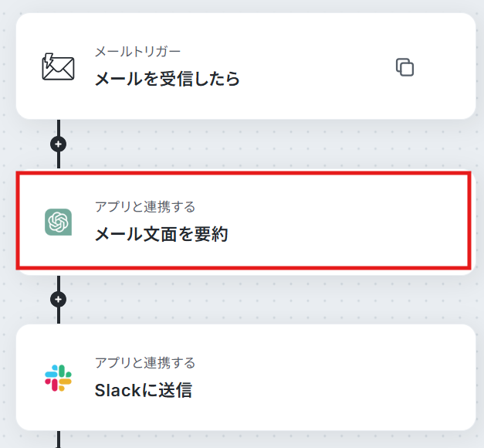Open the メールを受信したら title text

coord(167,79)
